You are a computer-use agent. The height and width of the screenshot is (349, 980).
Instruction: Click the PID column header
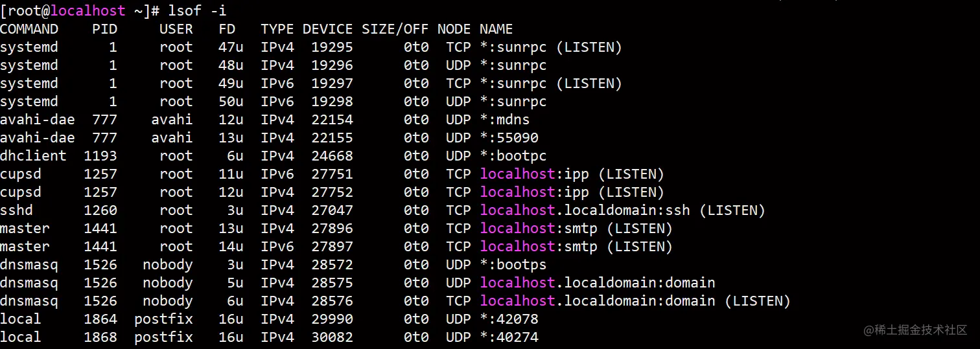coord(105,29)
